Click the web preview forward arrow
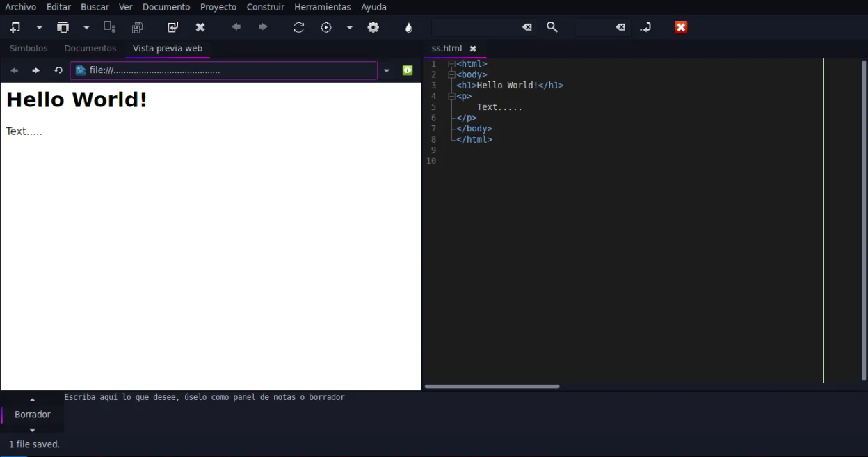 36,70
